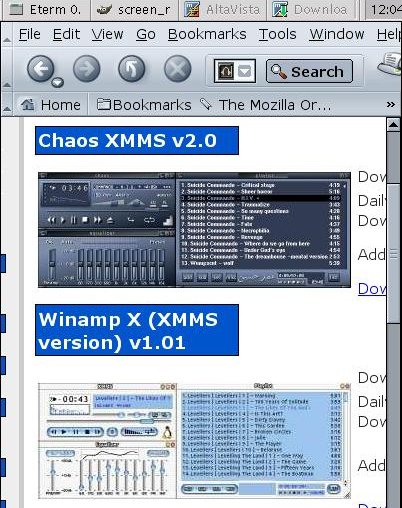This screenshot has height=508, width=402.
Task: Open the Go menu
Action: click(x=146, y=34)
